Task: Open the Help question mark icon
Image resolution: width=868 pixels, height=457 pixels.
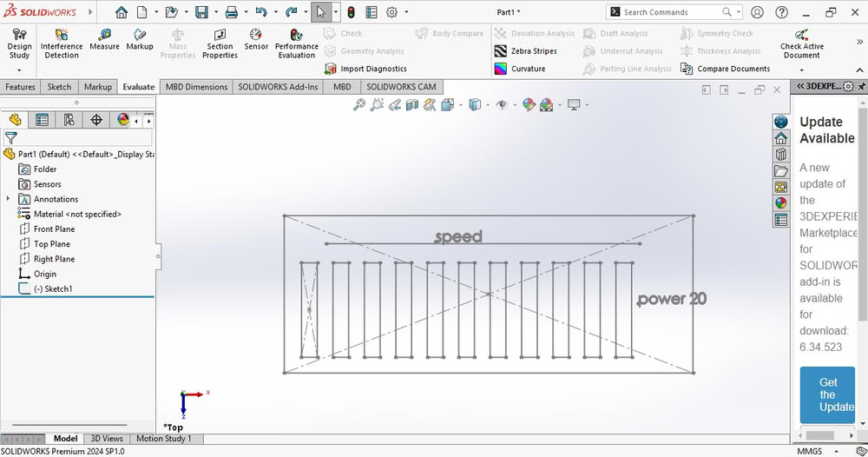Action: (x=781, y=12)
